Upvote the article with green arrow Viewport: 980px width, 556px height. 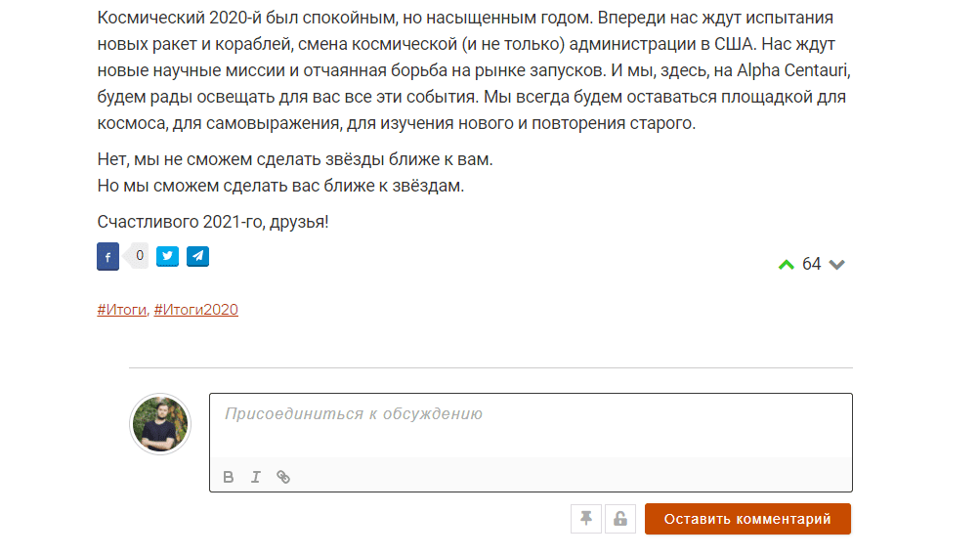(786, 265)
